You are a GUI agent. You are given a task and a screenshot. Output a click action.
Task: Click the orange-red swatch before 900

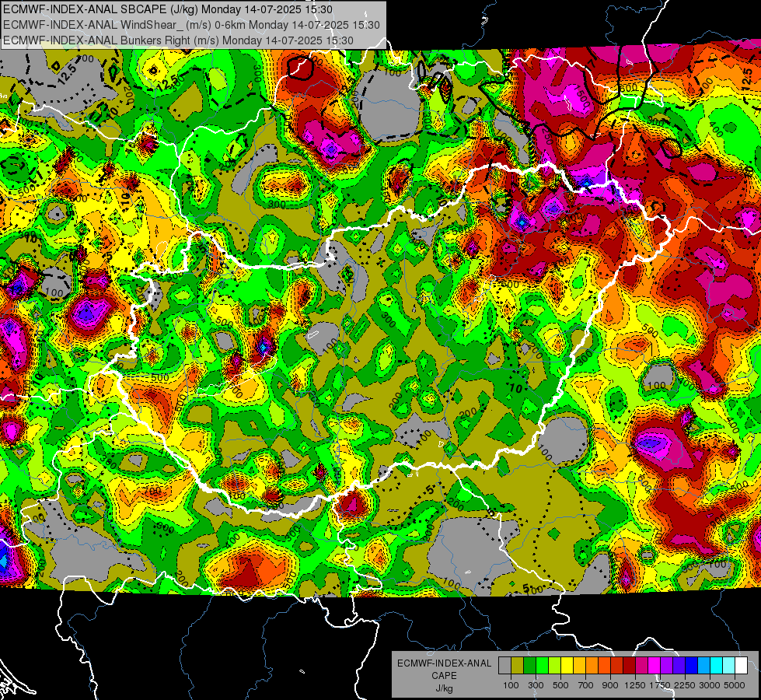coord(604,666)
